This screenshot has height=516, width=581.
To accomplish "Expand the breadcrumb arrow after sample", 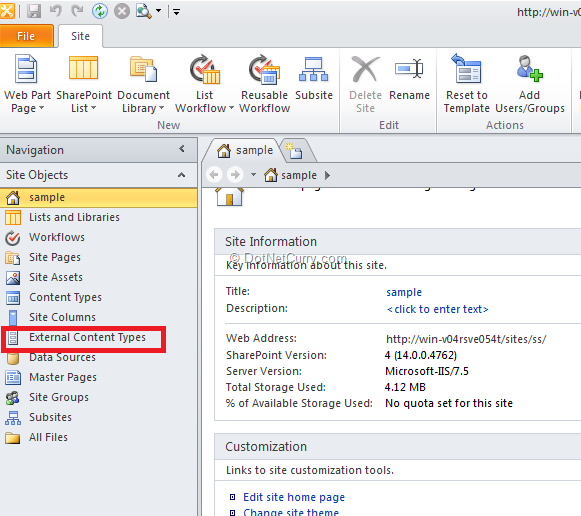I will coord(327,175).
